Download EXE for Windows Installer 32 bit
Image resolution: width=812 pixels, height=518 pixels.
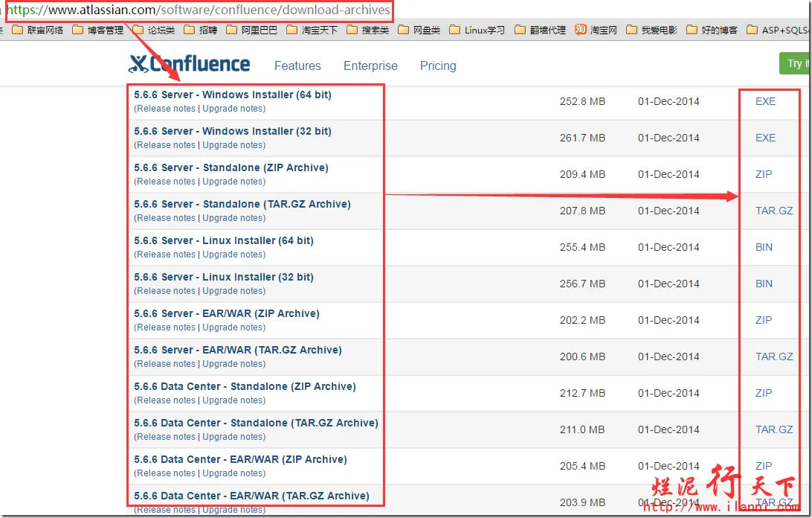point(765,138)
